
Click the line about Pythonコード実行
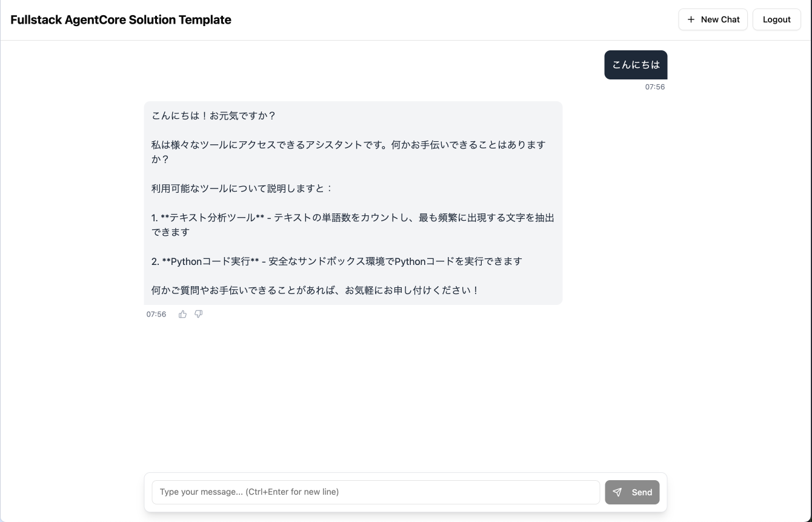[337, 261]
